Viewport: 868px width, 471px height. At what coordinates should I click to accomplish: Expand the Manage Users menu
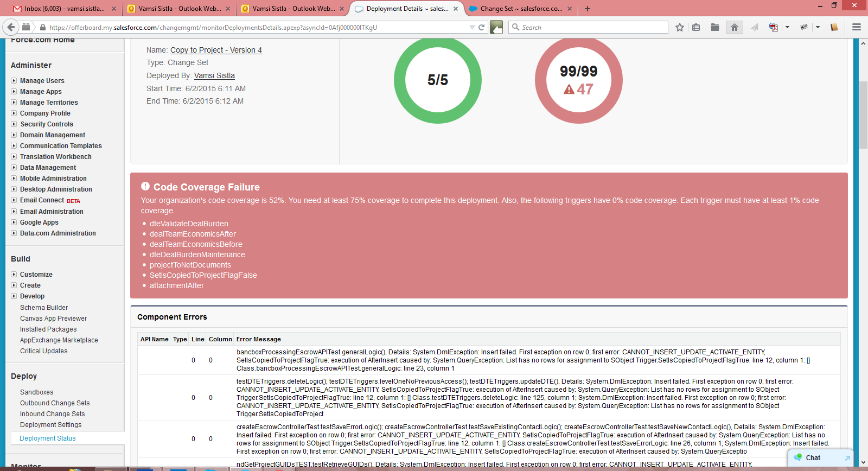pos(14,81)
